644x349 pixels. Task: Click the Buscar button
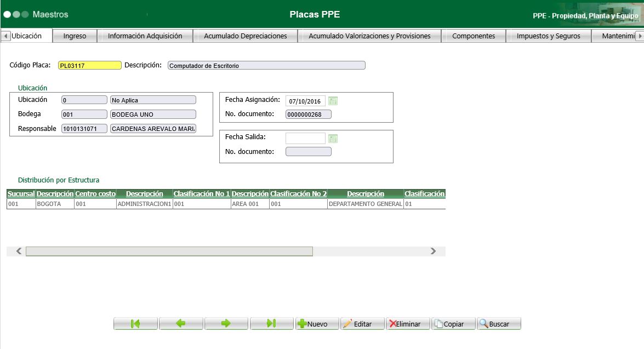coord(499,324)
